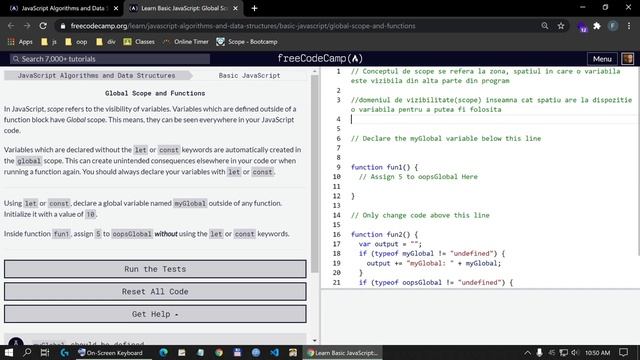
Task: Open the user profile avatar on freeCodeCamp
Action: [628, 59]
